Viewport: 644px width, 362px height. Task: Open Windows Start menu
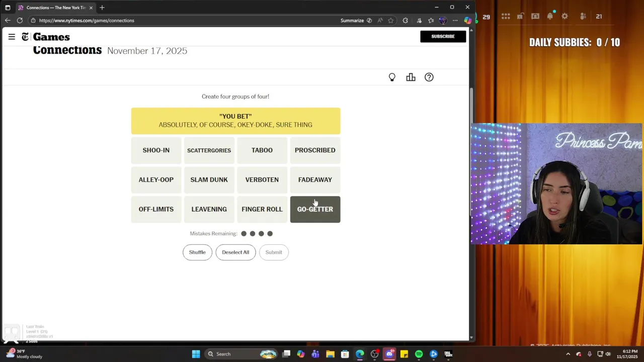click(x=196, y=354)
